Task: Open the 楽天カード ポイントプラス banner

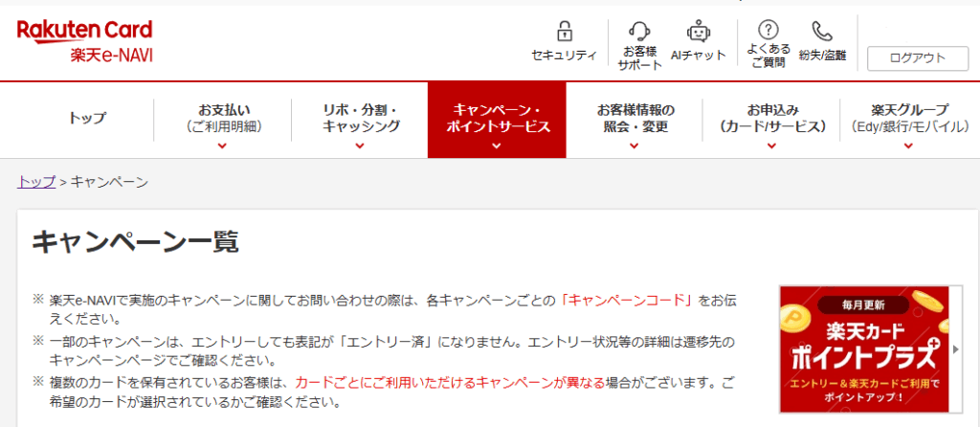Action: coord(863,349)
